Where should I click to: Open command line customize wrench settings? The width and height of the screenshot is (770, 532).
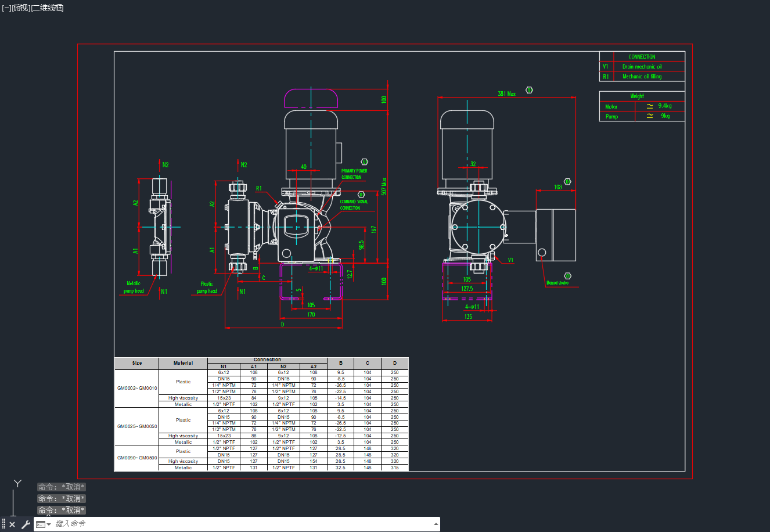pos(26,524)
